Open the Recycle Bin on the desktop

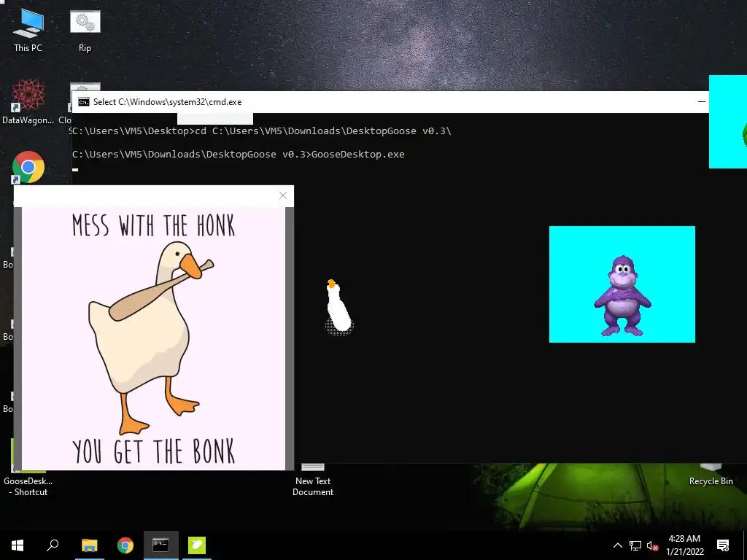pyautogui.click(x=711, y=475)
